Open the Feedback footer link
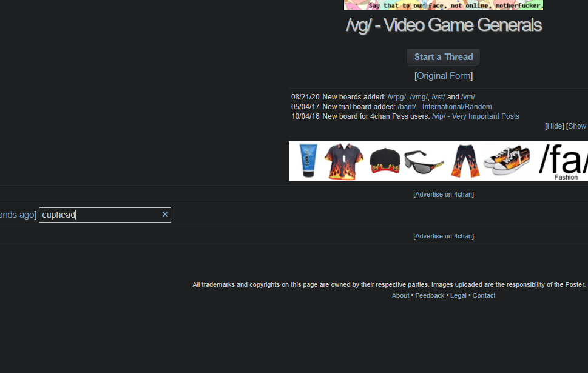Viewport: 588px width, 373px height. pos(430,295)
